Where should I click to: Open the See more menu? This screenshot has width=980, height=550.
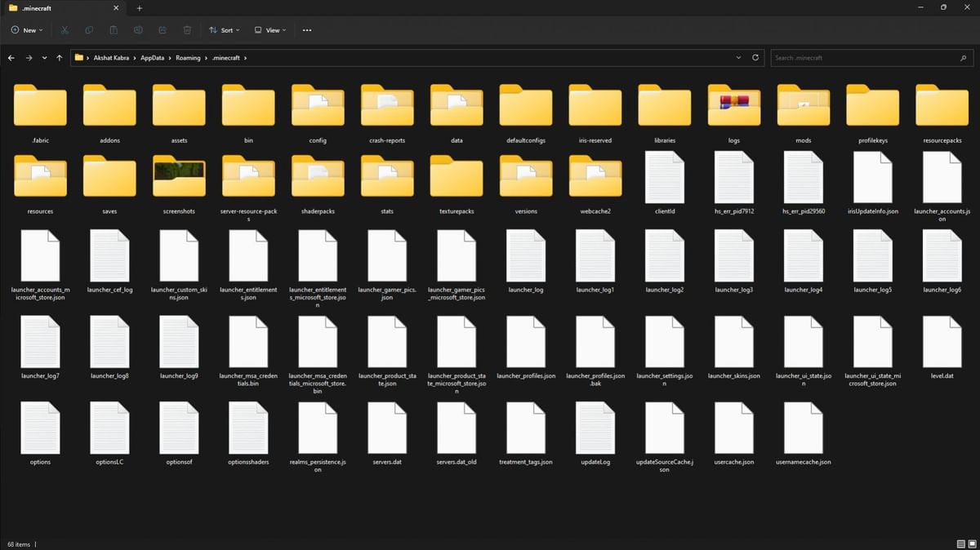tap(306, 29)
